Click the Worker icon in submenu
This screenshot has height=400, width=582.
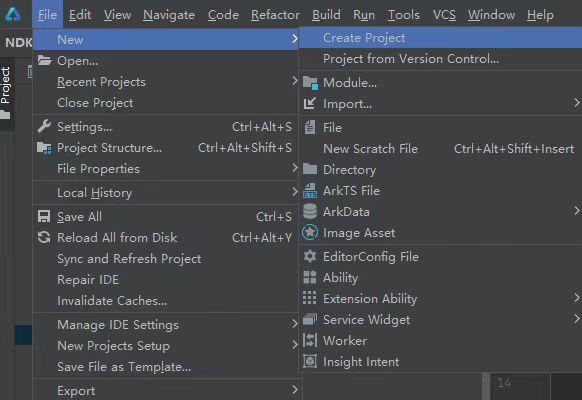click(310, 340)
